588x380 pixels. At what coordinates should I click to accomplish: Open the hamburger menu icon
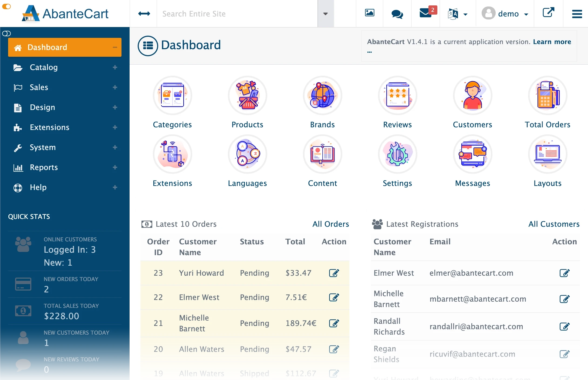(x=577, y=14)
